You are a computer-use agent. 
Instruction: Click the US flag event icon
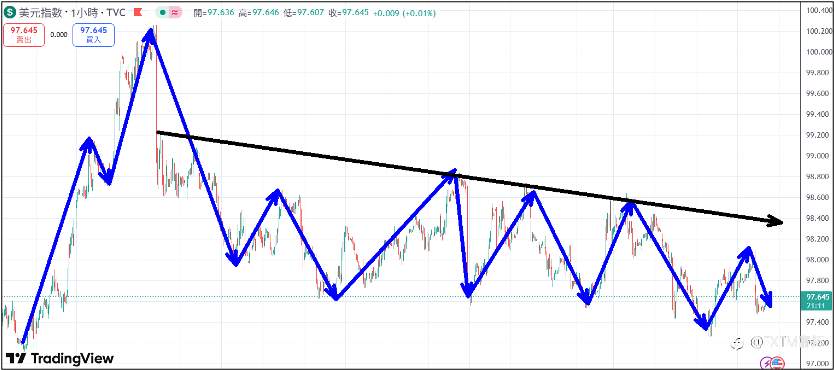tap(777, 363)
